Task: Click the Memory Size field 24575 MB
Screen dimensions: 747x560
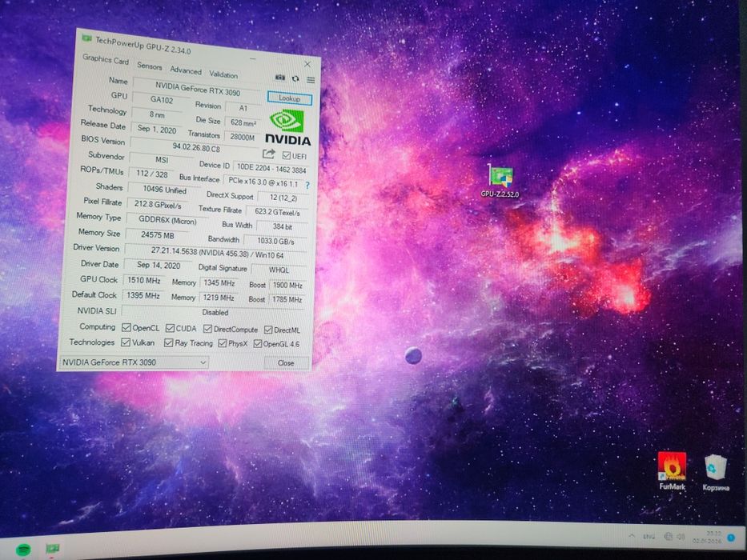Action: click(157, 234)
